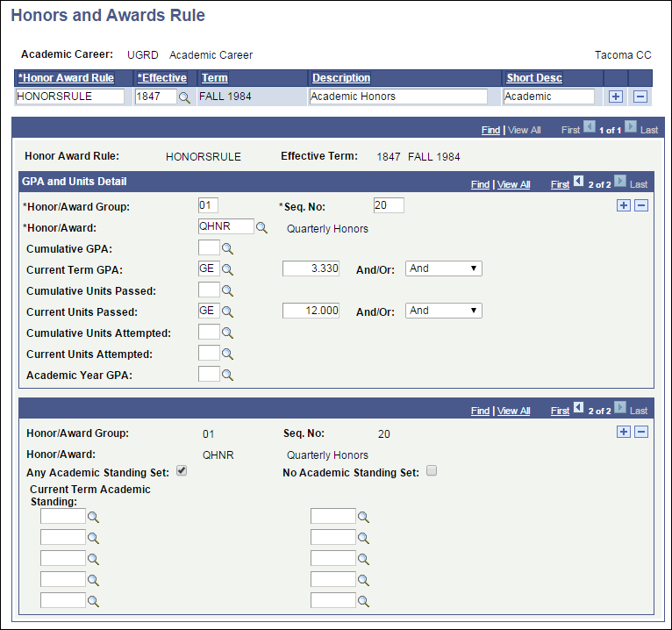Delete row in GPA and Units Detail
672x630 pixels.
(641, 205)
